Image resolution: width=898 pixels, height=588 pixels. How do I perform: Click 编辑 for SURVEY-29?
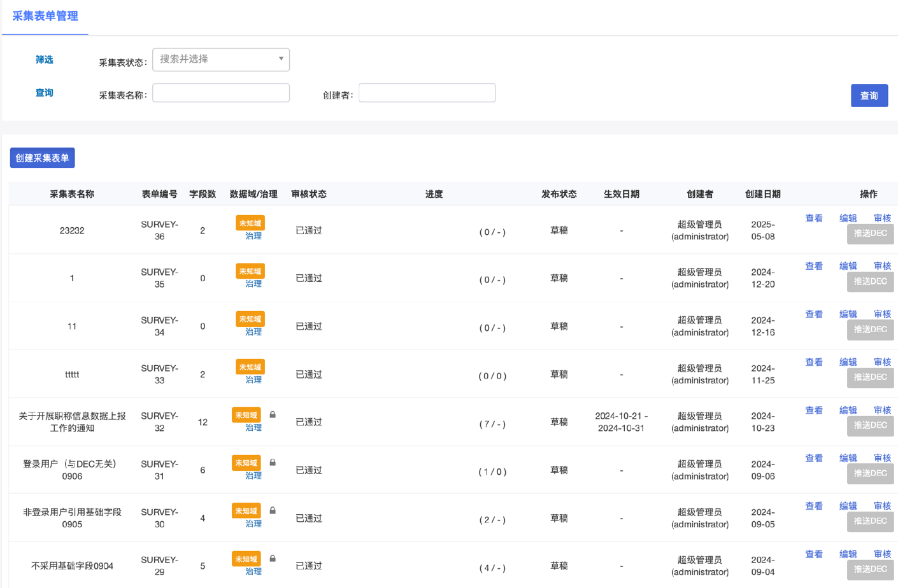pos(848,554)
